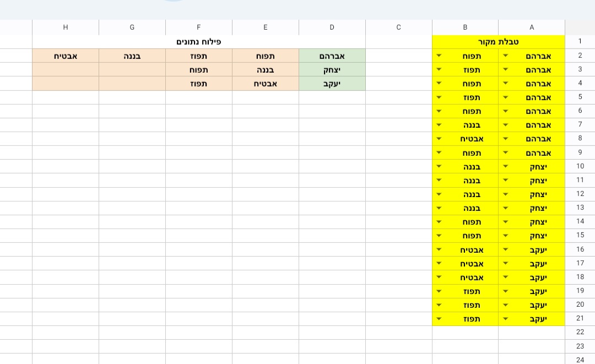Select row 22 by clicking its row number

(x=580, y=332)
